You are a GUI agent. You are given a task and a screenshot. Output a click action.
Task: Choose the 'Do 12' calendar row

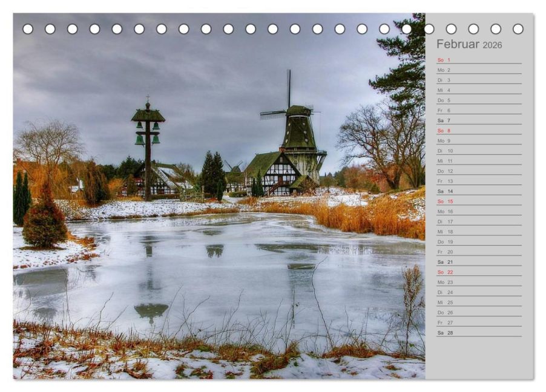pyautogui.click(x=479, y=171)
